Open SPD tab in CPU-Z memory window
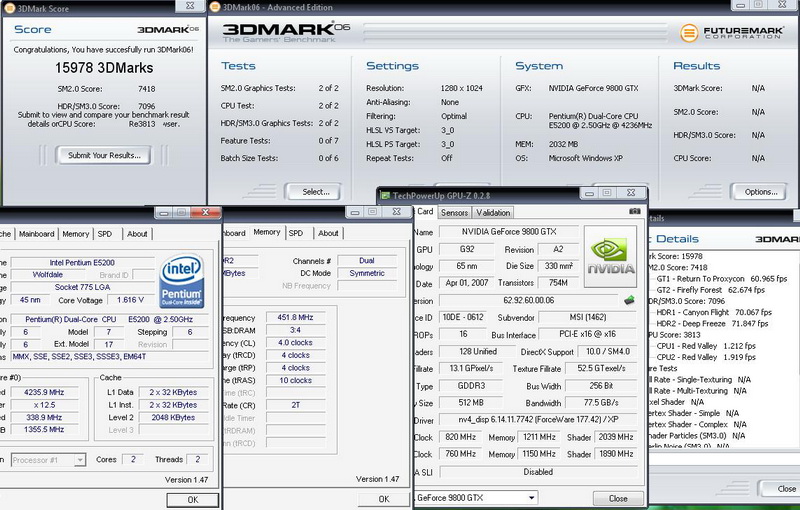800x510 pixels. 296,233
